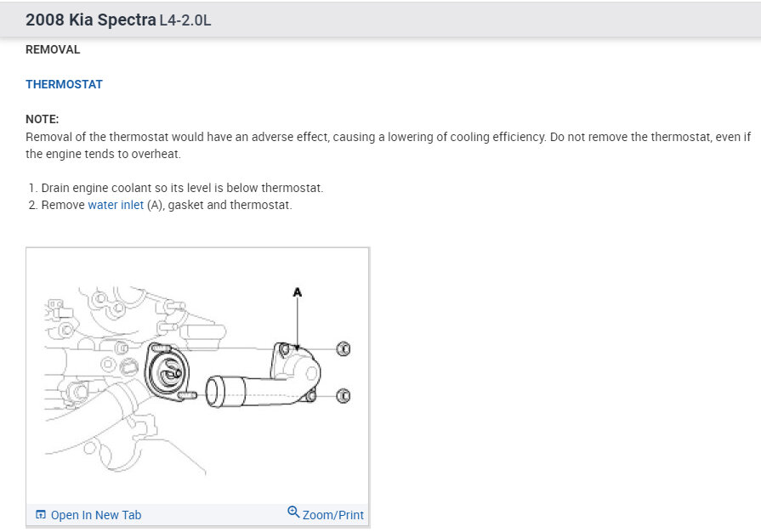Click step 'Drain engine coolant so its level'
The image size is (761, 532).
click(x=182, y=188)
